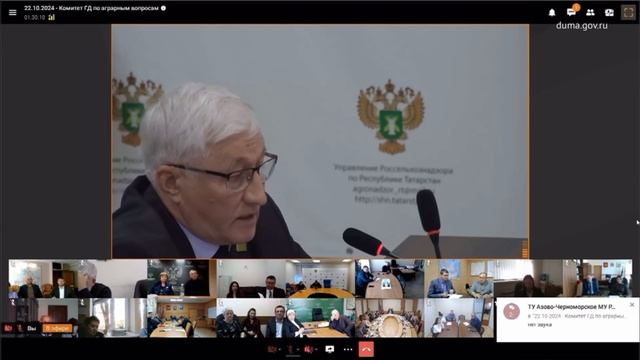640x360 pixels.
Task: Select thumbnail with green chalkboard background
Action: pyautogui.click(x=320, y=318)
